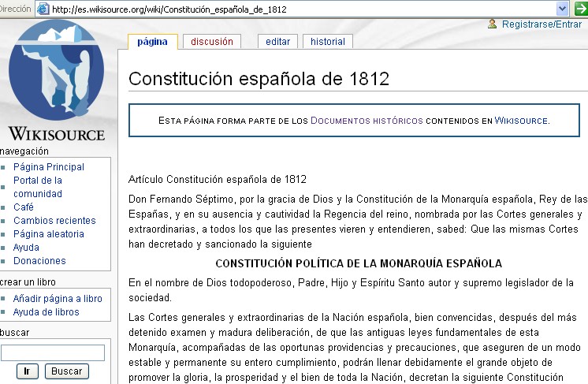Screen dimensions: 588x384
Task: Click the green Go arrow button
Action: tap(581, 9)
